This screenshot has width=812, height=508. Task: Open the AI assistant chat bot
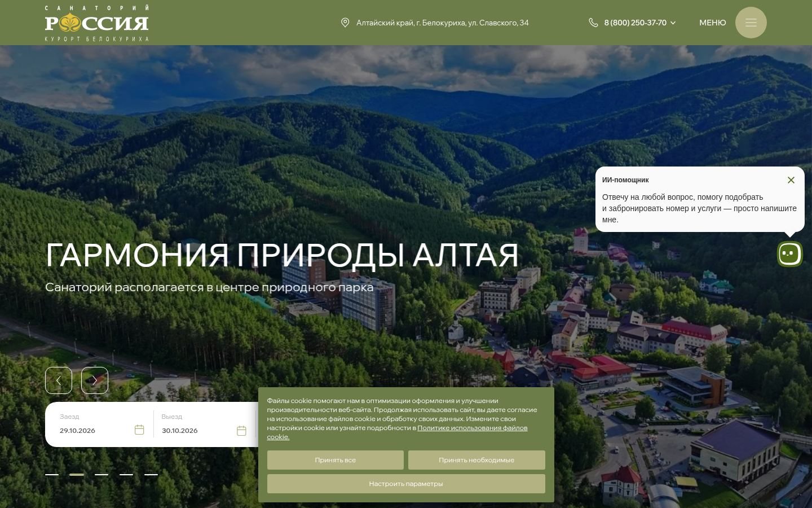coord(789,254)
